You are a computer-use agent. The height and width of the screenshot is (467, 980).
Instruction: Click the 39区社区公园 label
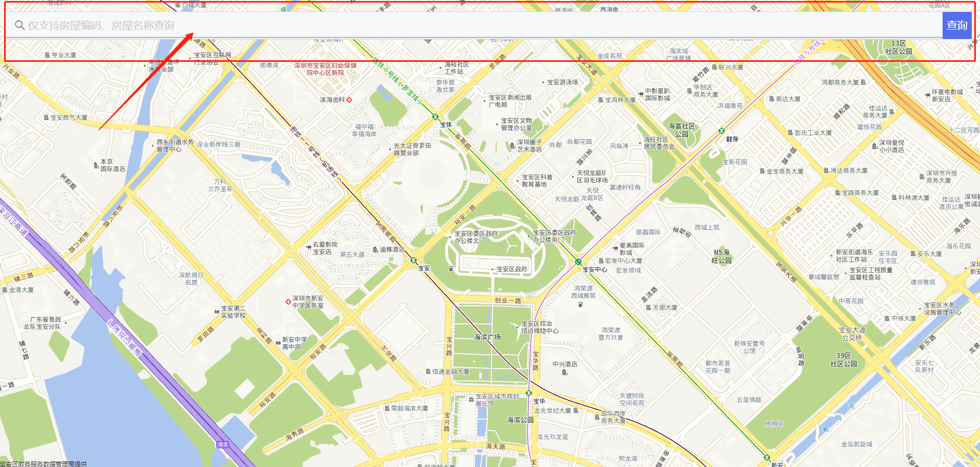click(x=843, y=359)
